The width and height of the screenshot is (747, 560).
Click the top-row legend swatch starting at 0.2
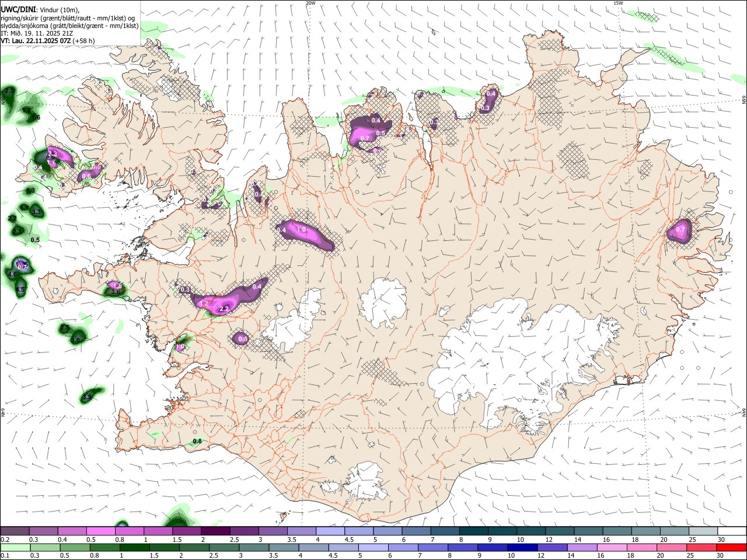pos(15,531)
